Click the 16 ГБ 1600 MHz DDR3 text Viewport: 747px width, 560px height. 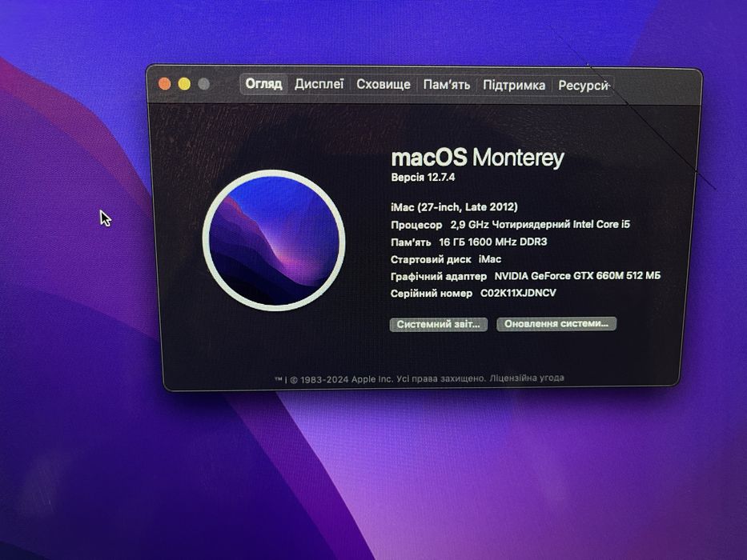[x=492, y=242]
